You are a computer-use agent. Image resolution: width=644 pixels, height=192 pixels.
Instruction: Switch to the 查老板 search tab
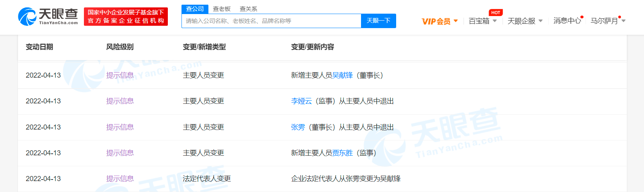point(222,9)
